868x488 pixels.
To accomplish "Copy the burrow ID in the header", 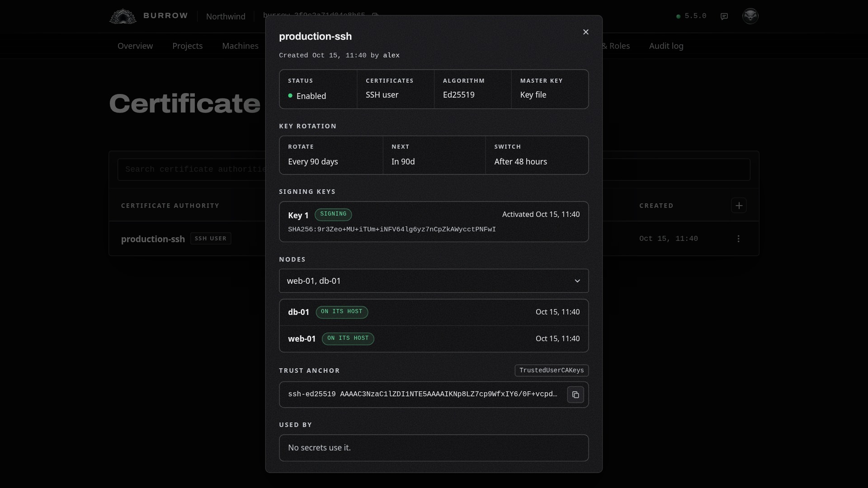I will pyautogui.click(x=375, y=15).
